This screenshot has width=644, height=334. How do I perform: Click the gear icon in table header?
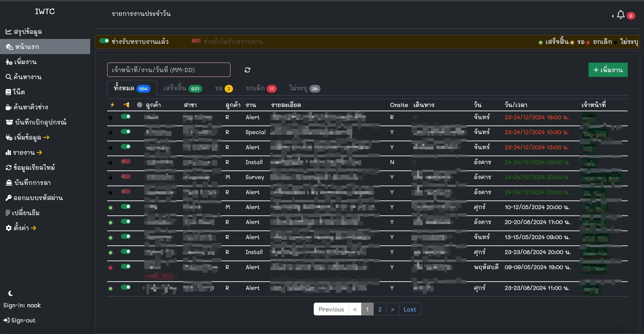(x=140, y=105)
